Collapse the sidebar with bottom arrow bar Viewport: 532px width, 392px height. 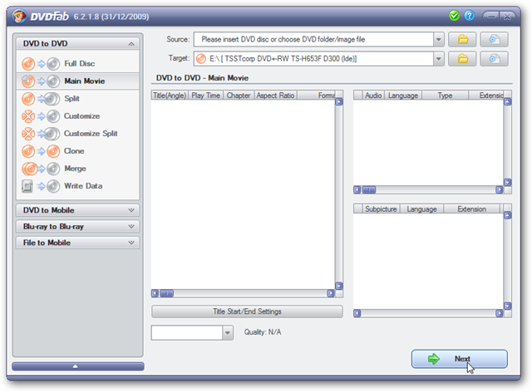click(x=77, y=366)
